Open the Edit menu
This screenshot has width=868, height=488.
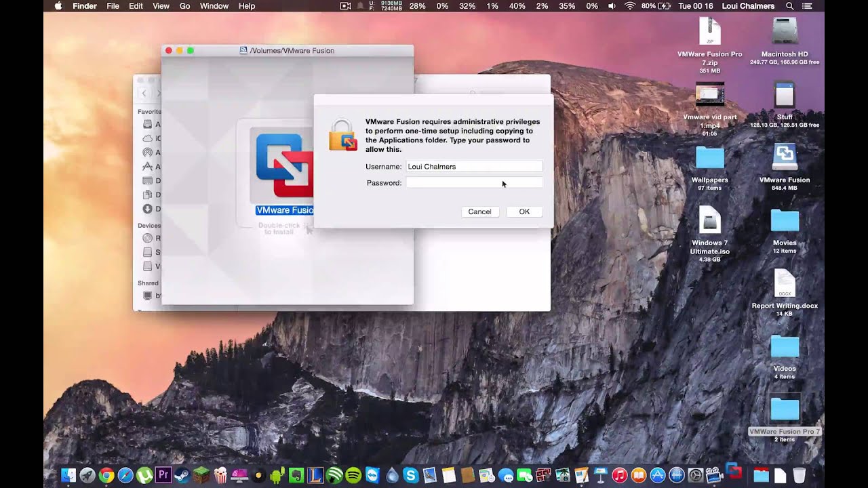click(136, 6)
